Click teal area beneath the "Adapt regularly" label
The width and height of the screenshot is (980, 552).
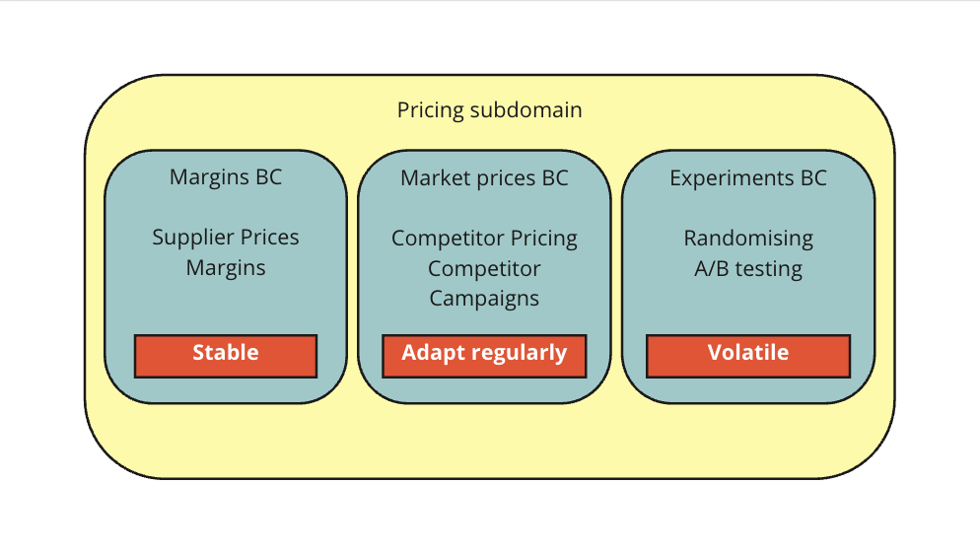click(484, 390)
